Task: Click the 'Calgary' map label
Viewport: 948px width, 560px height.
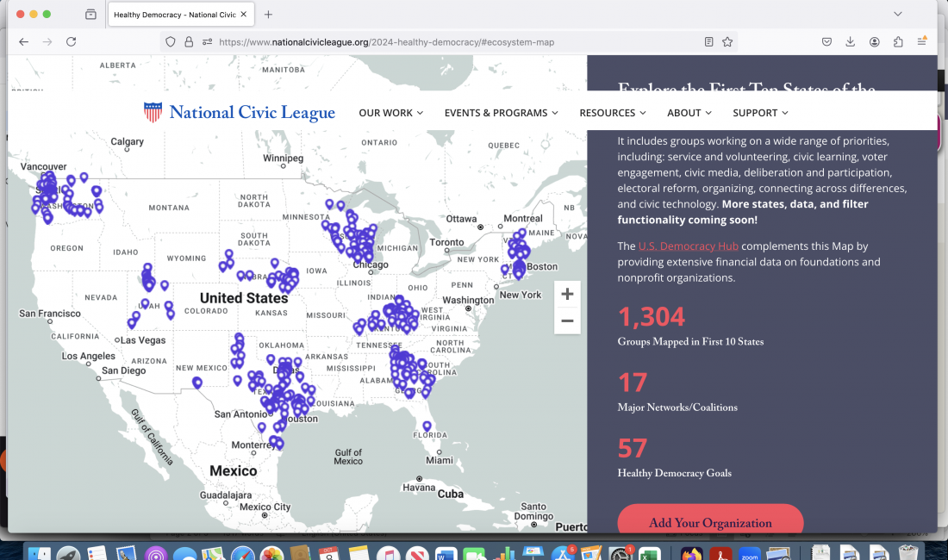Action: click(127, 141)
